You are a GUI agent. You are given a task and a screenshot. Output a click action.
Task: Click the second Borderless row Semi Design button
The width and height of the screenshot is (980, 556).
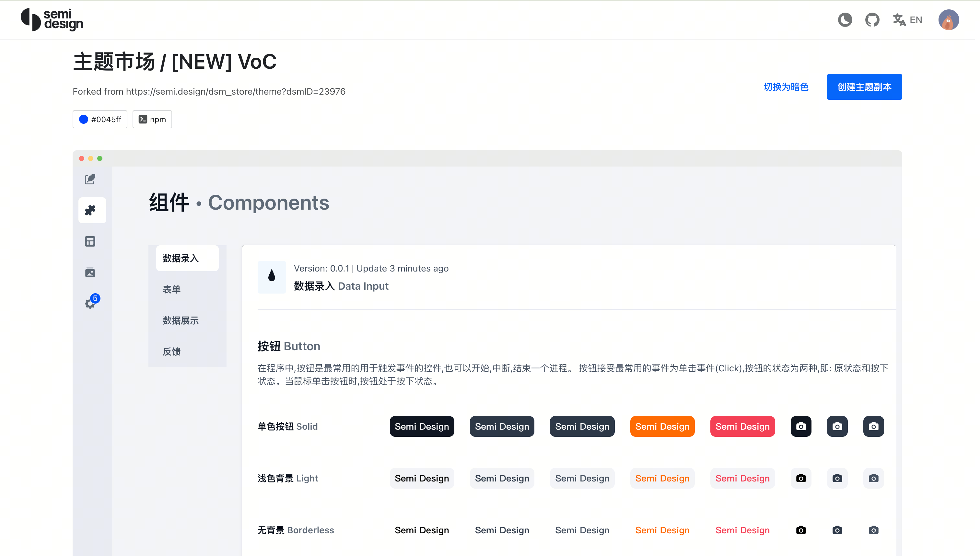(x=502, y=530)
